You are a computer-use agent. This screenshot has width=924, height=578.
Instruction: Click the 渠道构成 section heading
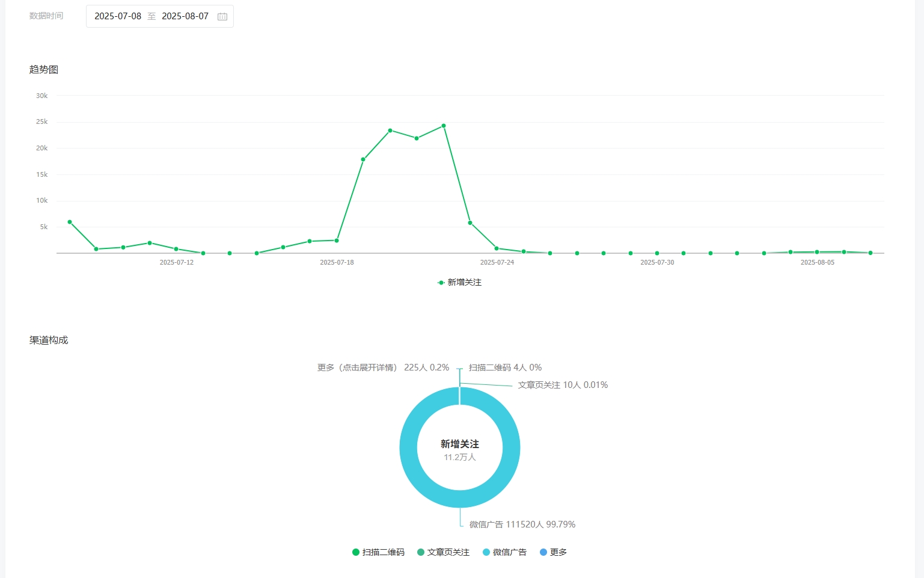click(x=49, y=340)
